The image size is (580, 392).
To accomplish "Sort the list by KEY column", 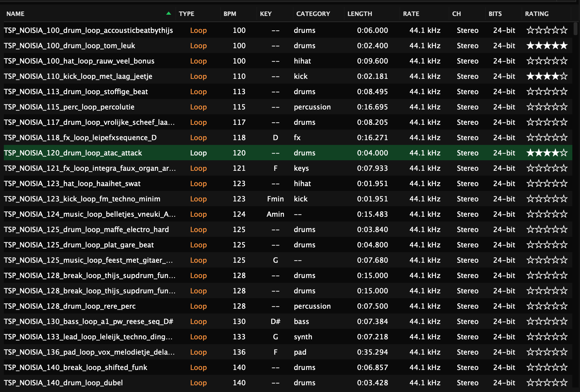I will tap(265, 14).
